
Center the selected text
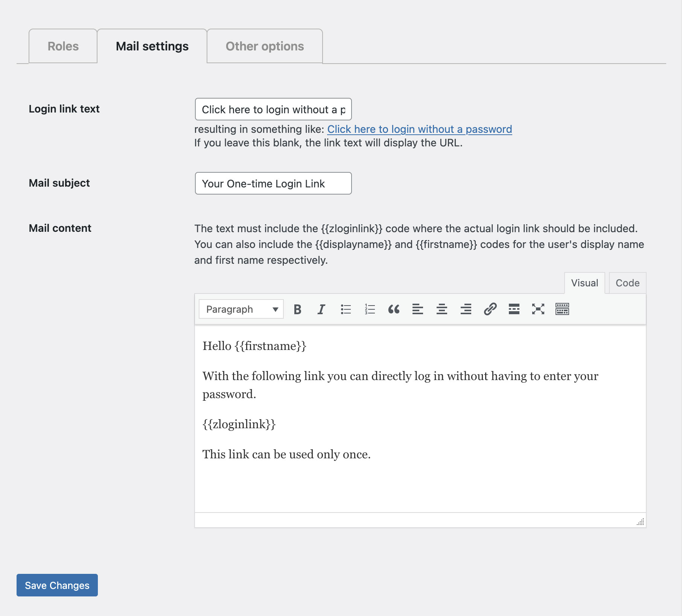pyautogui.click(x=442, y=309)
